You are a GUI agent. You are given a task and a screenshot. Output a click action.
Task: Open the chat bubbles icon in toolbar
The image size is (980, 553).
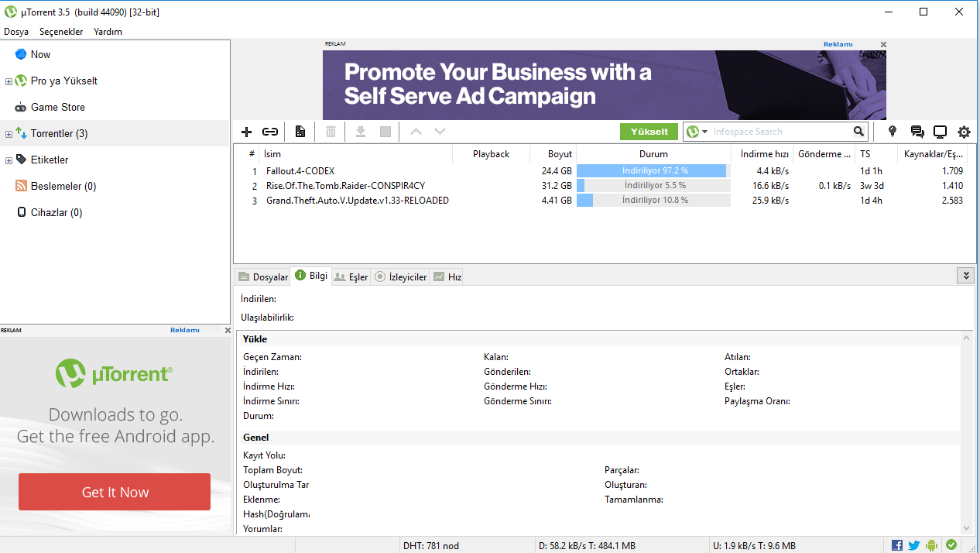coord(917,132)
